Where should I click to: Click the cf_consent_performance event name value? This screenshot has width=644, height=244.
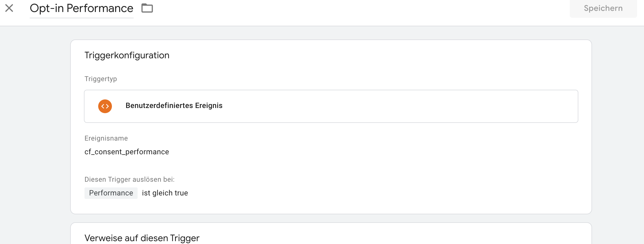point(127,152)
